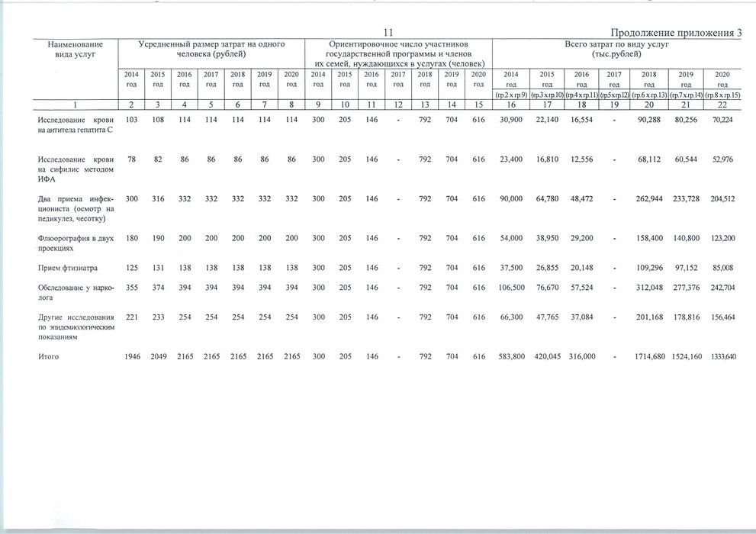
Task: Select formula note '(гр.2 х гр.9)'
Action: 511,95
